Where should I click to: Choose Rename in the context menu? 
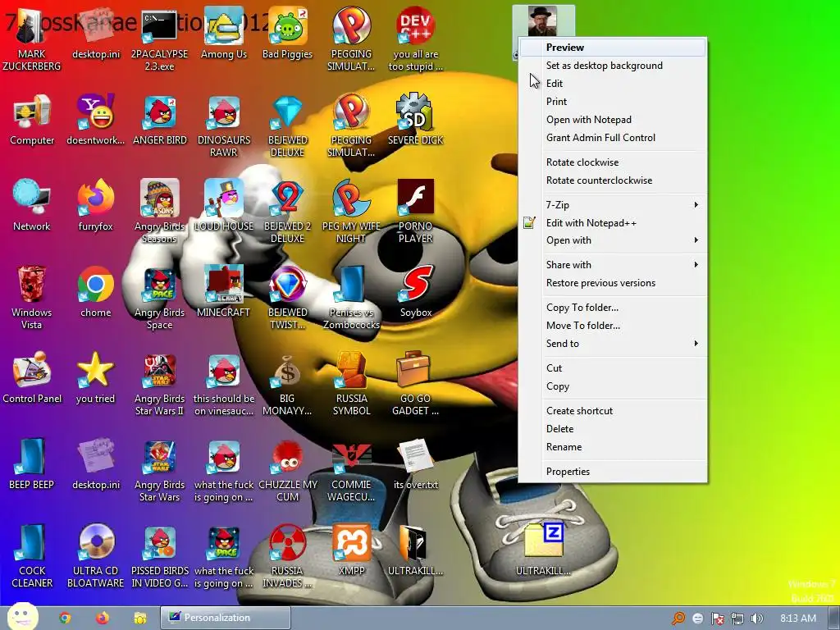click(x=614, y=447)
